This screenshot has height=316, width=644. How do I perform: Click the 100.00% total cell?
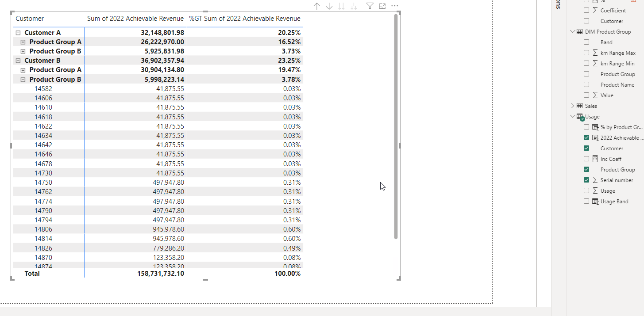pos(288,274)
